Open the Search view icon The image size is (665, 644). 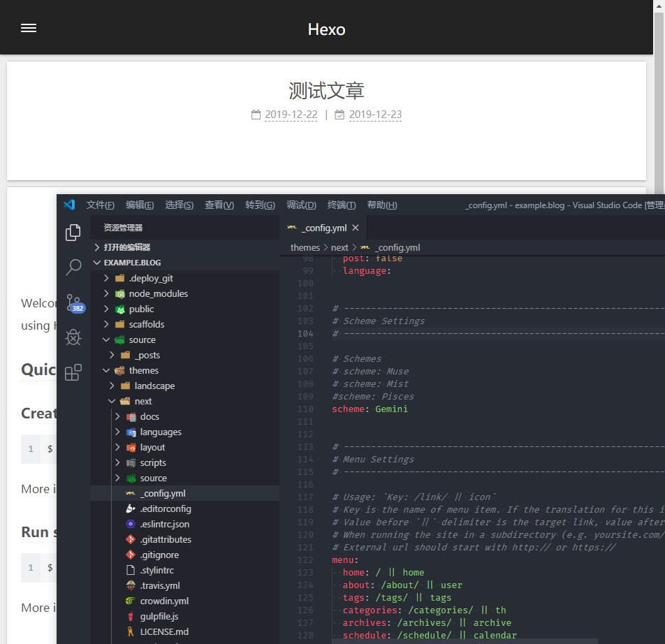pos(73,267)
